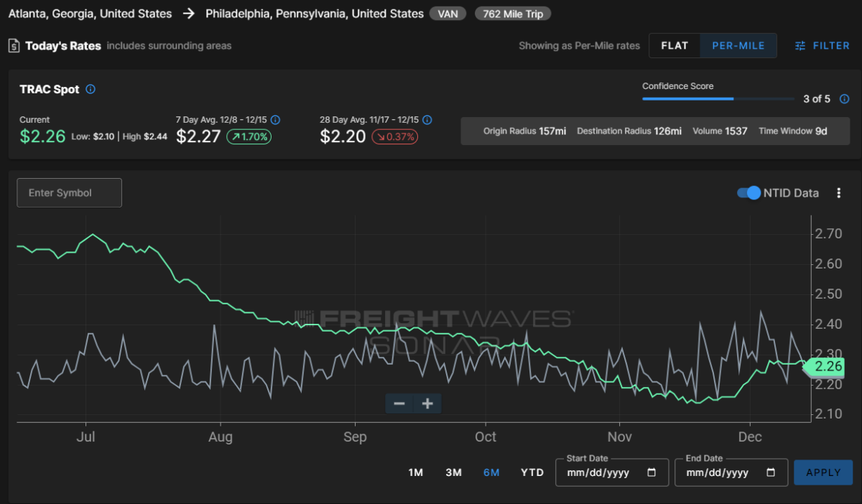
Task: Zoom out chart with minus button
Action: pyautogui.click(x=399, y=403)
